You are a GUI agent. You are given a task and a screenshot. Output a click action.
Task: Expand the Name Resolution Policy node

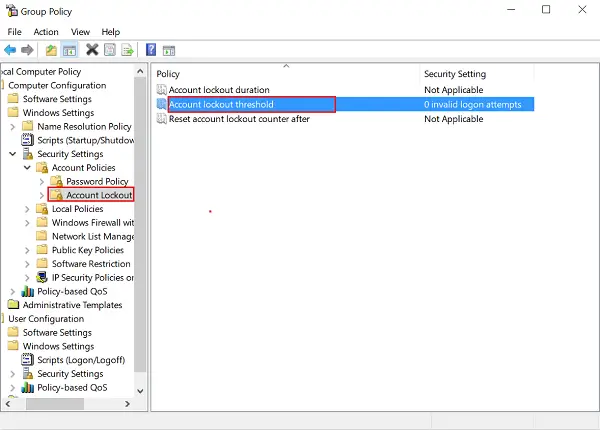coord(13,126)
